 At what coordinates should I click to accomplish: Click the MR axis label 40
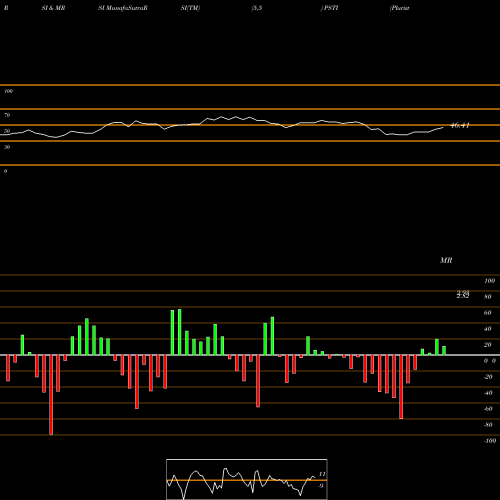point(488,329)
